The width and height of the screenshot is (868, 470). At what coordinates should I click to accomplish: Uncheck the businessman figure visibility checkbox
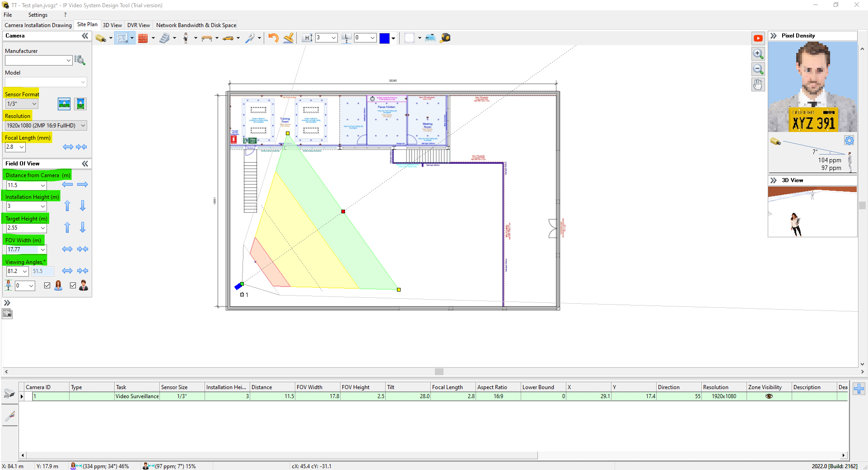click(x=73, y=285)
